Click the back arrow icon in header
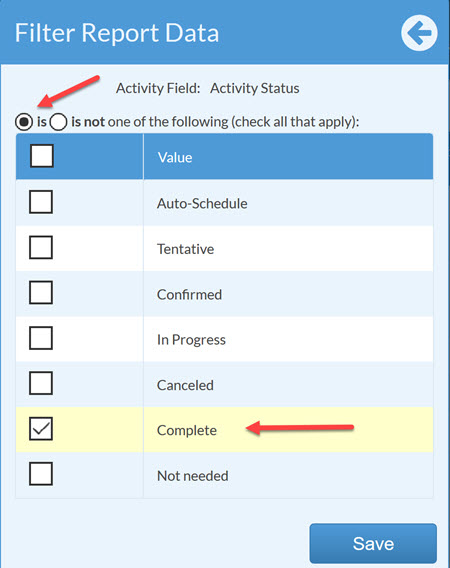Screen dimensions: 450x568 [x=419, y=33]
